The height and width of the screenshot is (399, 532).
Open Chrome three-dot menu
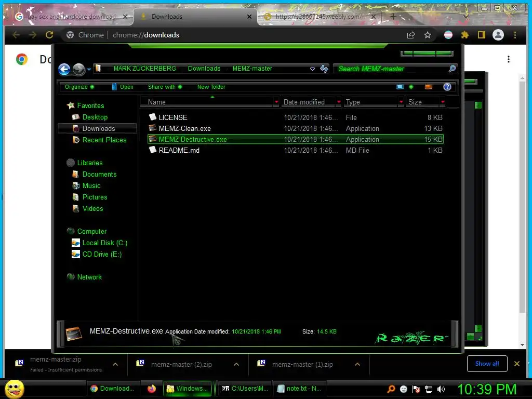[515, 35]
